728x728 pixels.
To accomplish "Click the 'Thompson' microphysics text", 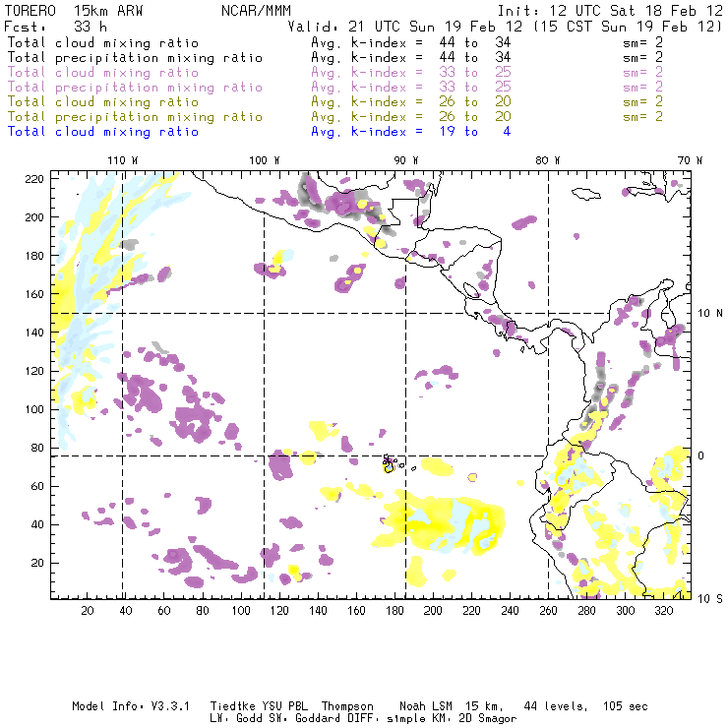I will (347, 706).
